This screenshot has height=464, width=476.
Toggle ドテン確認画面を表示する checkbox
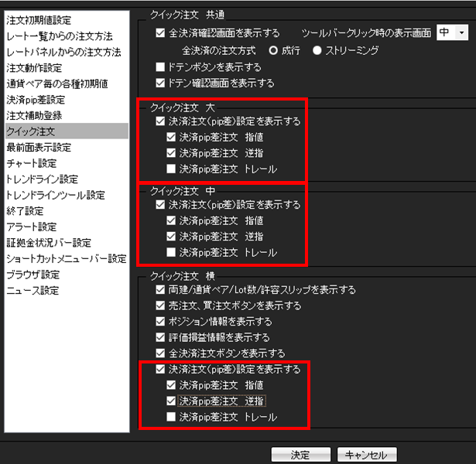pos(160,83)
